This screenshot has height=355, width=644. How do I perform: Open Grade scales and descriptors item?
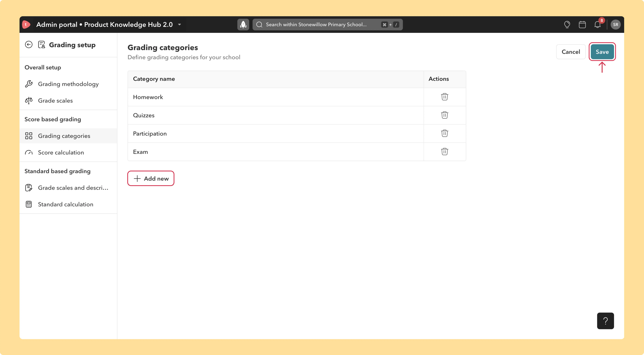tap(68, 188)
